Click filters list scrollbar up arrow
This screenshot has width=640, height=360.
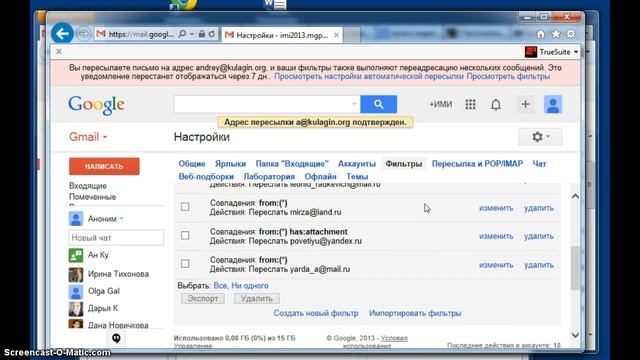575,196
